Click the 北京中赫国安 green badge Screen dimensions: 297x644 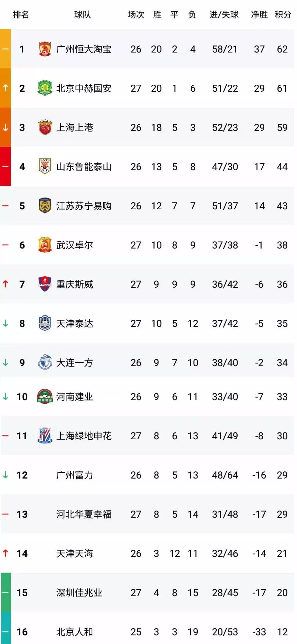tap(45, 88)
